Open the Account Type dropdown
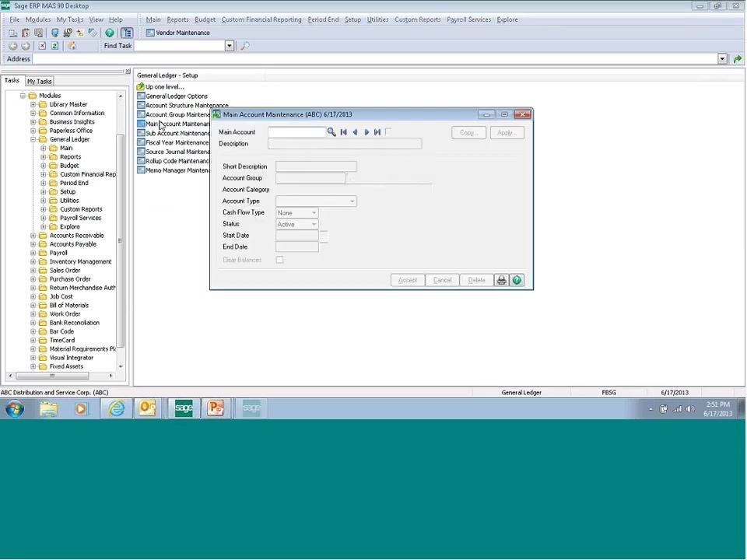The image size is (747, 560). tap(352, 201)
